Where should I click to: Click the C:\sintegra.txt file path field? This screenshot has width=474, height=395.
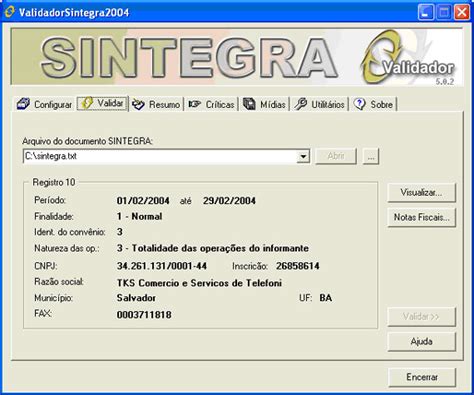(x=160, y=156)
